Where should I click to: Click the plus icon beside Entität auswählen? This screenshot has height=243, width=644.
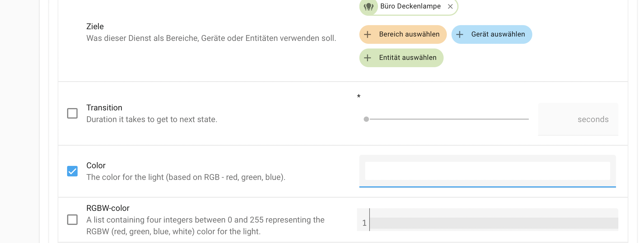click(x=367, y=58)
